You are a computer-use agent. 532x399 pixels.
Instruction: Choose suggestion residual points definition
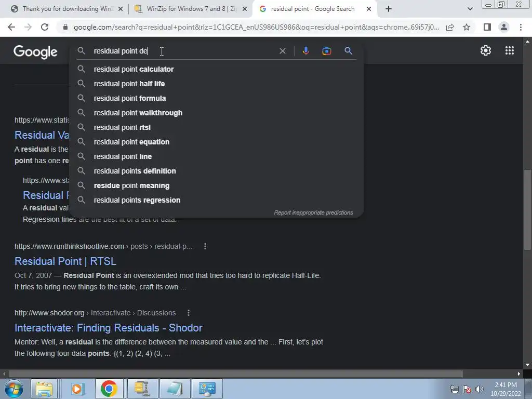217,171
